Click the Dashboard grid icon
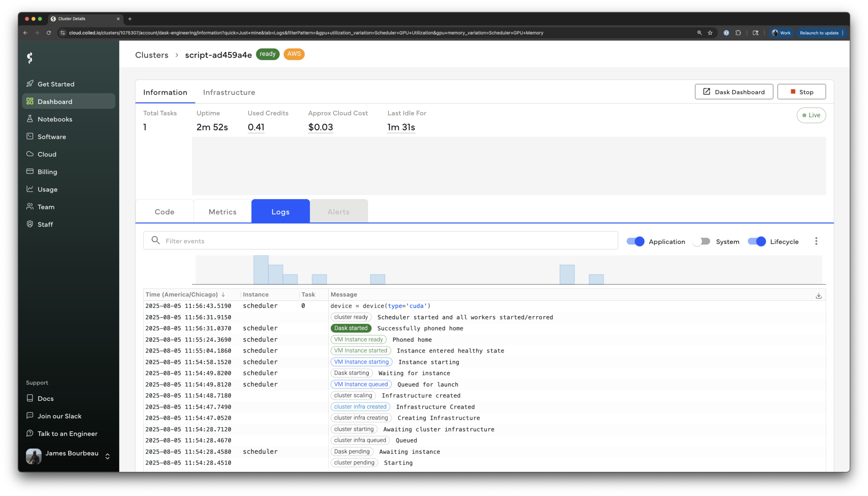 pyautogui.click(x=30, y=101)
